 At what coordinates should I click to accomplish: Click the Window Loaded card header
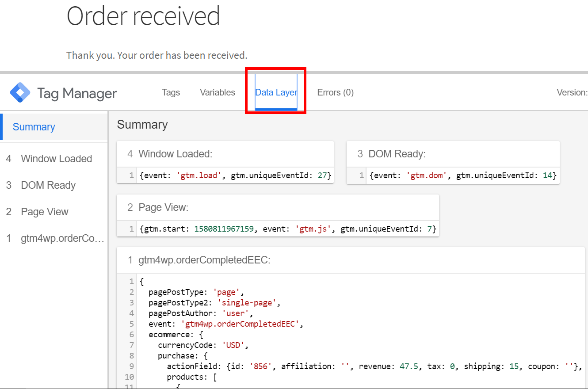(x=176, y=154)
